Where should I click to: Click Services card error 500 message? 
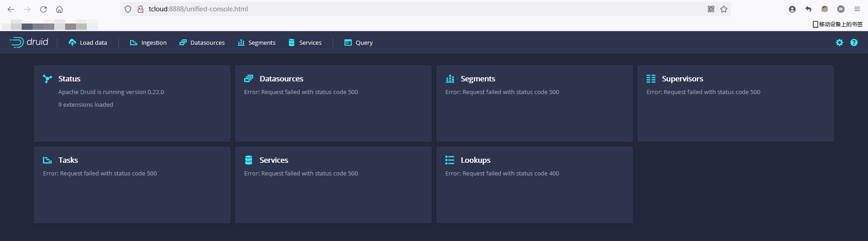301,173
